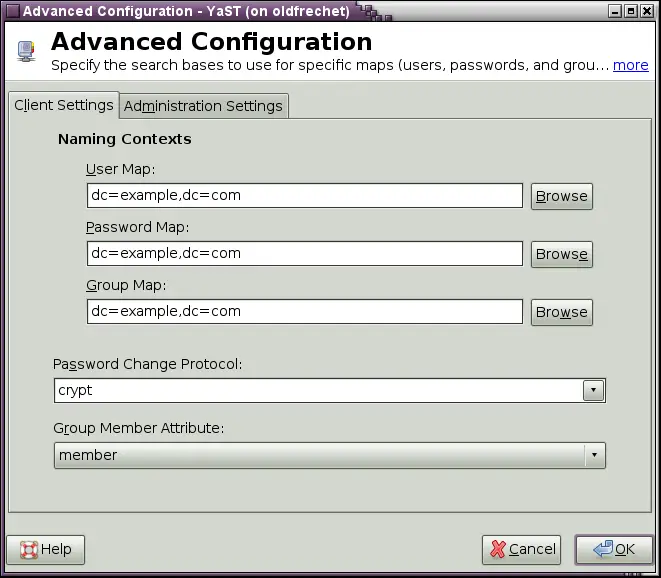Minimize the Advanced Configuration window
Viewport: 661px width, 578px height.
(613, 11)
